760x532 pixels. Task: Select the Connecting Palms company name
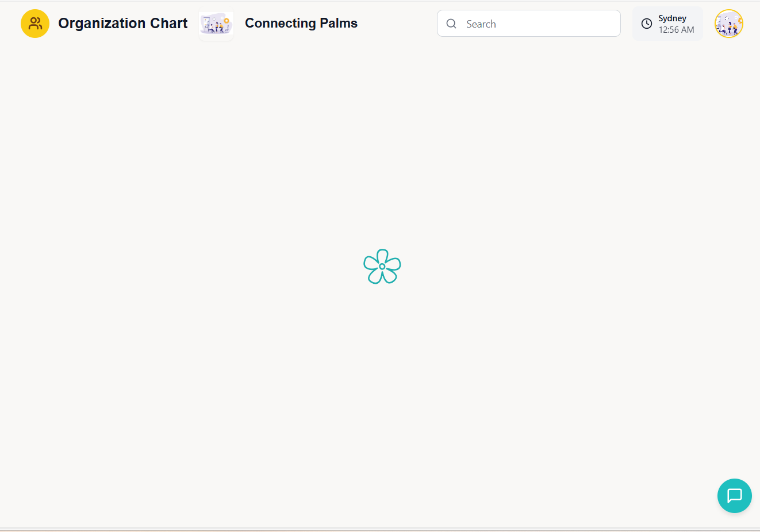click(x=301, y=24)
